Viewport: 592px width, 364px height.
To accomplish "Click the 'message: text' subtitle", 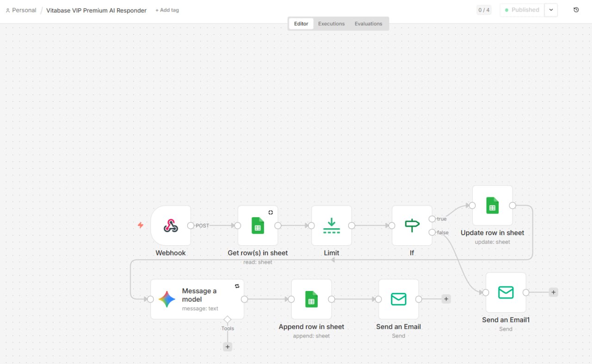I will coord(200,309).
